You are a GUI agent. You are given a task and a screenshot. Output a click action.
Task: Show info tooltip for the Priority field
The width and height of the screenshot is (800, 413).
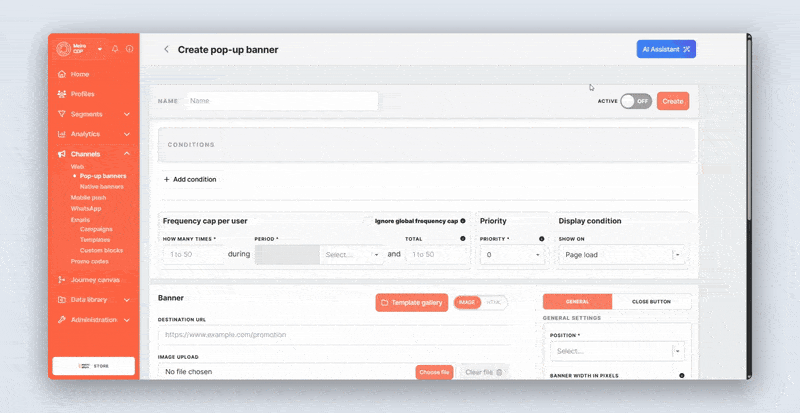pos(541,238)
